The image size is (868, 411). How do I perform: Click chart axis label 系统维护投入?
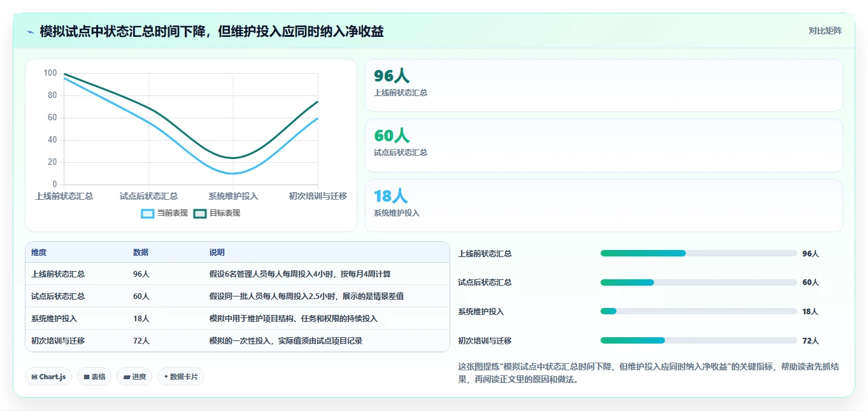click(x=233, y=196)
